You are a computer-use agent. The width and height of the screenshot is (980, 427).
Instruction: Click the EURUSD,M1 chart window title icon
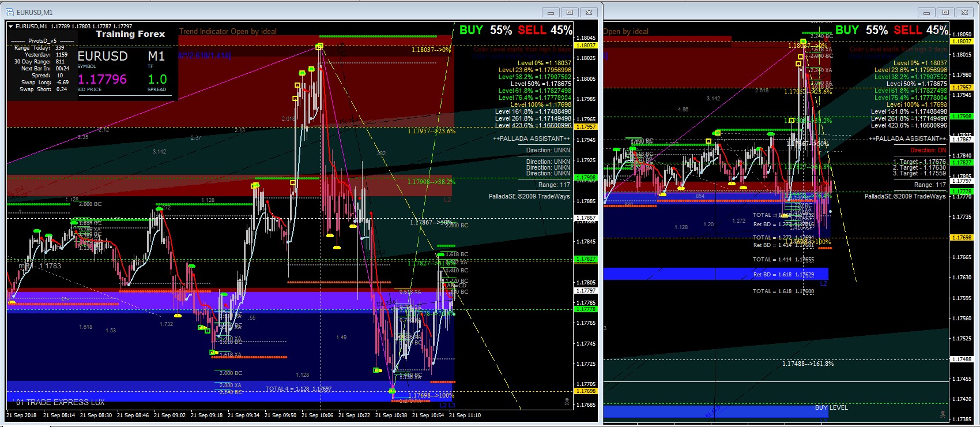click(10, 12)
